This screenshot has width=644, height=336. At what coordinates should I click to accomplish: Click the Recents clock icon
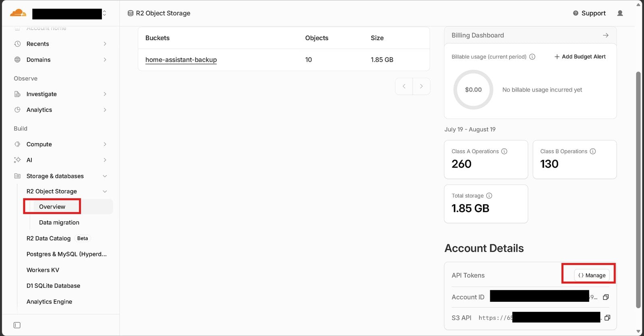[17, 44]
